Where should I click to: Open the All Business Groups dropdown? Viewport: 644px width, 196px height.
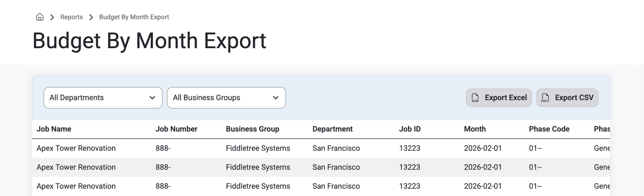click(226, 98)
